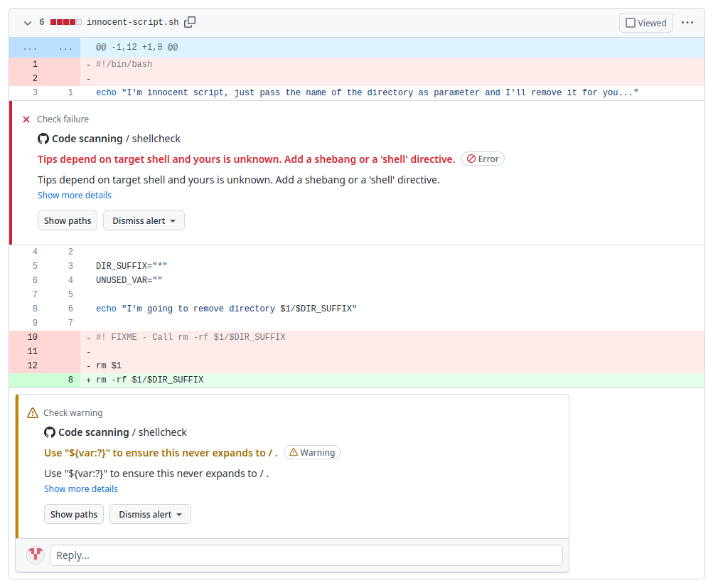
Task: Click the red error title about target shell
Action: pyautogui.click(x=246, y=159)
